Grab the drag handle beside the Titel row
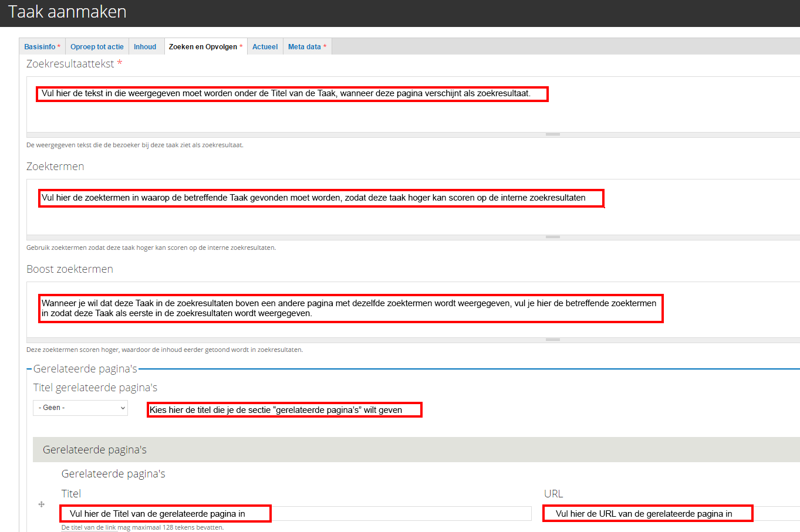800x532 pixels. pyautogui.click(x=42, y=504)
